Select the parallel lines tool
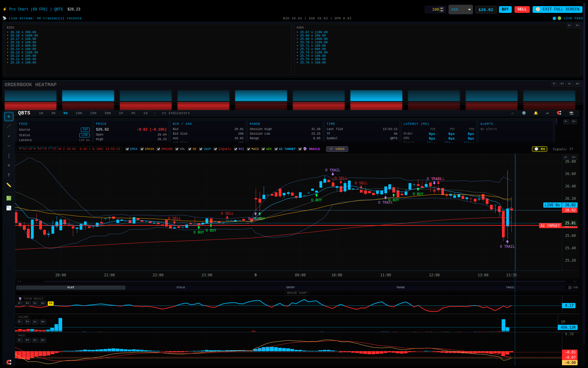The image size is (588, 368). point(9,165)
